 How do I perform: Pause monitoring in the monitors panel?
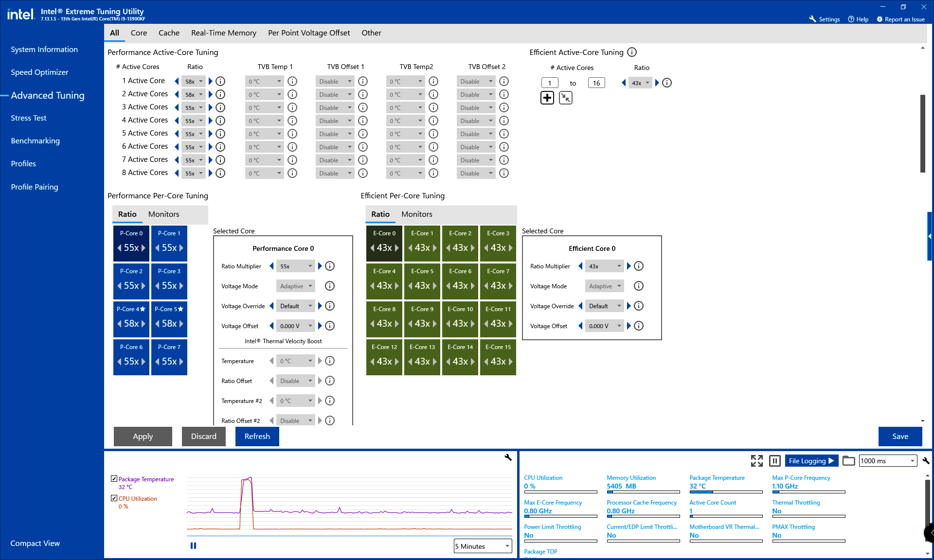point(775,461)
